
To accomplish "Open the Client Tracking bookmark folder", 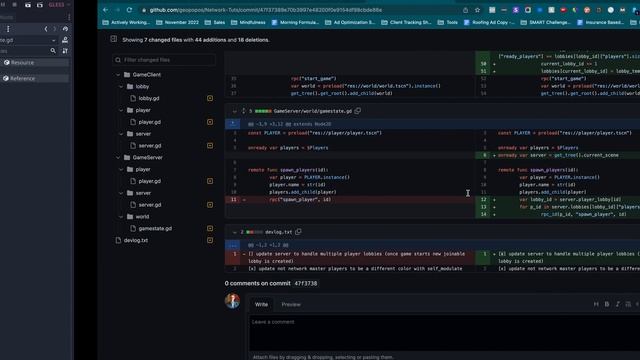I will click(407, 22).
